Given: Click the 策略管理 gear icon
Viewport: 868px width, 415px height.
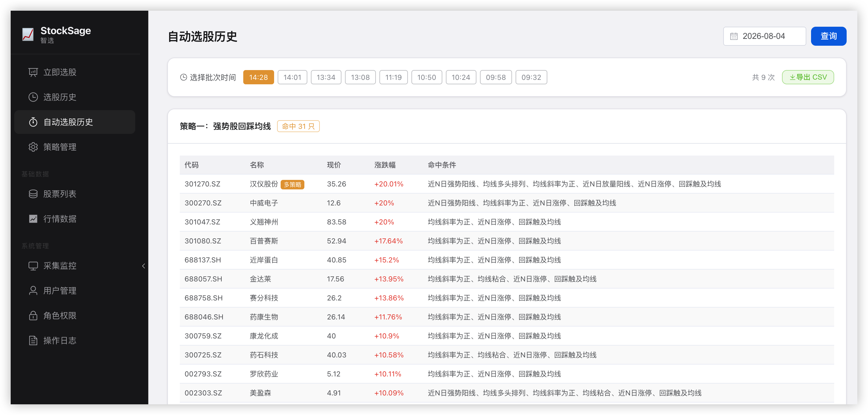Looking at the screenshot, I should [x=33, y=147].
